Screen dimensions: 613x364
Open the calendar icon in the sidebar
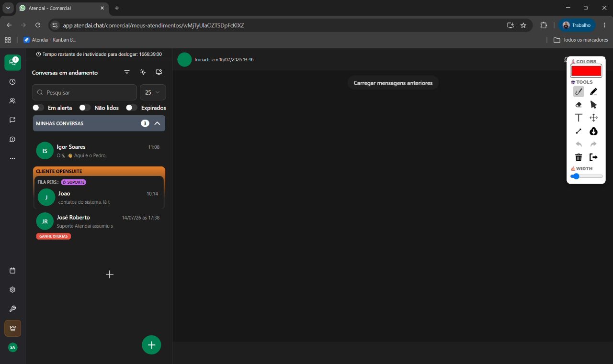click(x=12, y=270)
